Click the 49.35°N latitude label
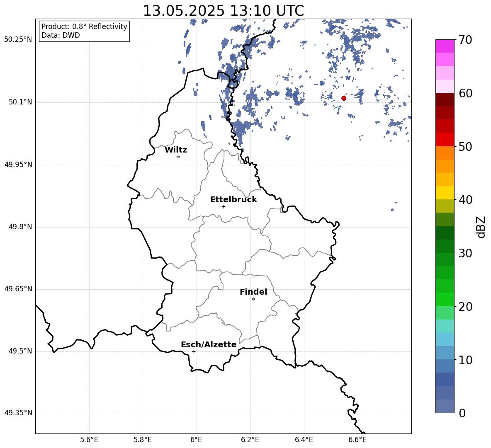 click(x=18, y=413)
